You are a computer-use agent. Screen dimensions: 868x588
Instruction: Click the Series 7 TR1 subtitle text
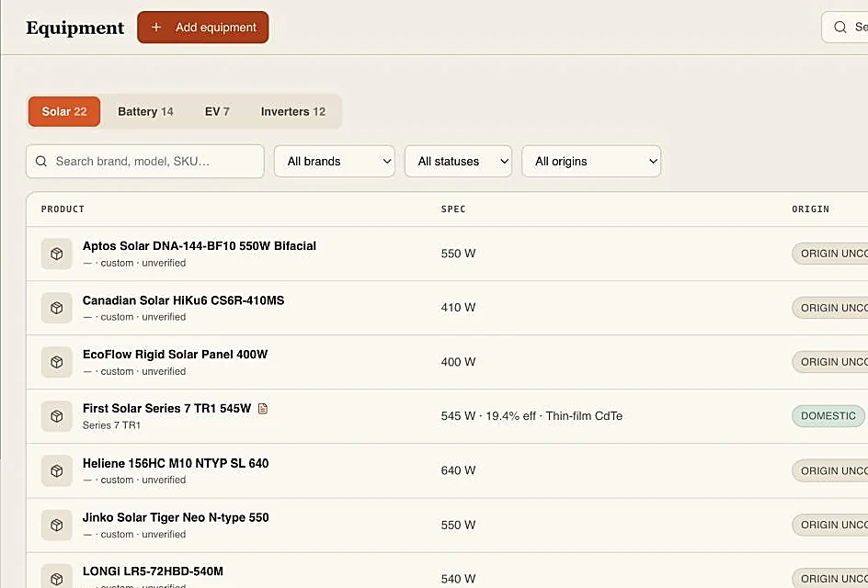[111, 425]
